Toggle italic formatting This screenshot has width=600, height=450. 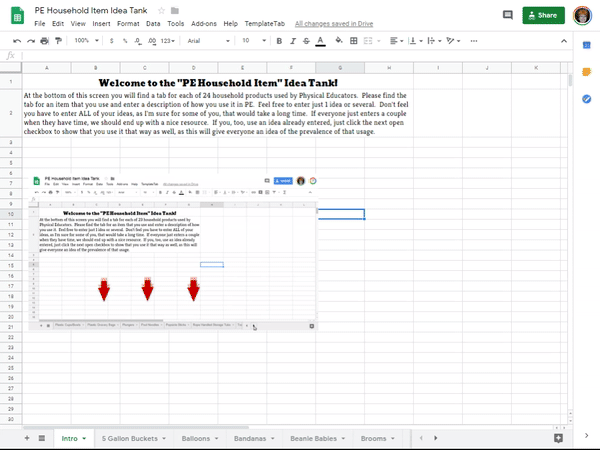(x=293, y=41)
